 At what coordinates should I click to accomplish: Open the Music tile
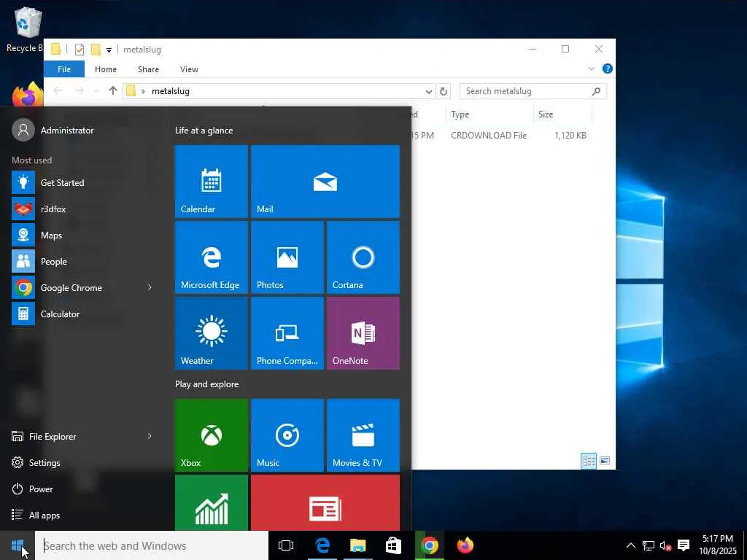pos(287,435)
